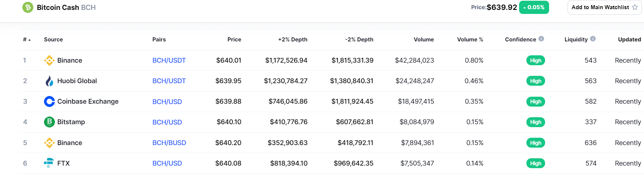Image resolution: width=644 pixels, height=185 pixels.
Task: Click the High confidence badge for Coinbase Exchange
Action: coord(536,101)
